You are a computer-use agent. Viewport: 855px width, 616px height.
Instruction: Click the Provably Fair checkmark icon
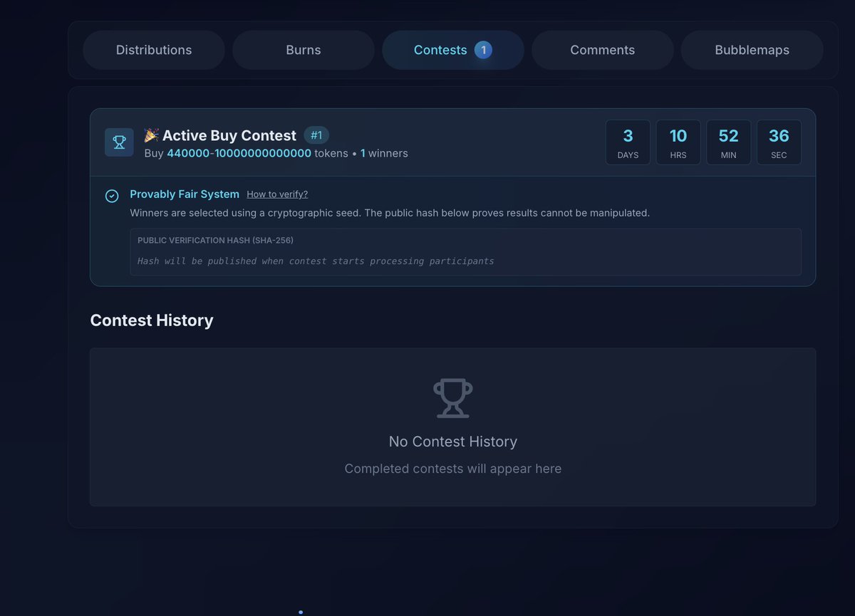pos(112,196)
